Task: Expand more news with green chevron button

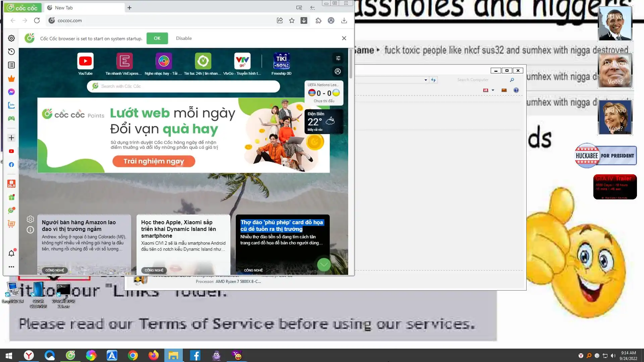Action: (x=324, y=265)
